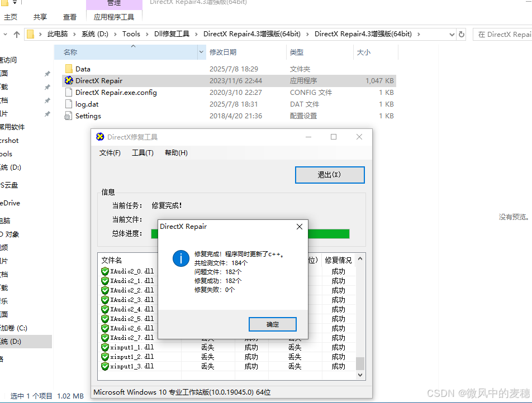The width and height of the screenshot is (532, 403).
Task: Expand the chevron after Dll修复工具 in breadcrumb
Action: point(197,34)
